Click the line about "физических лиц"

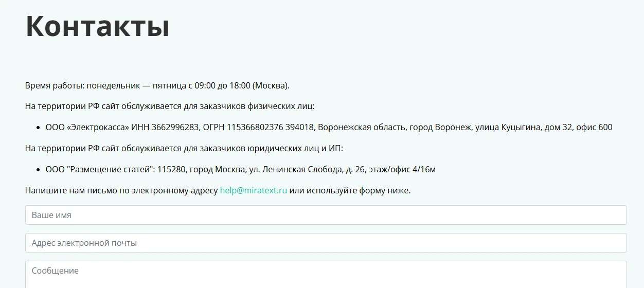click(x=169, y=106)
